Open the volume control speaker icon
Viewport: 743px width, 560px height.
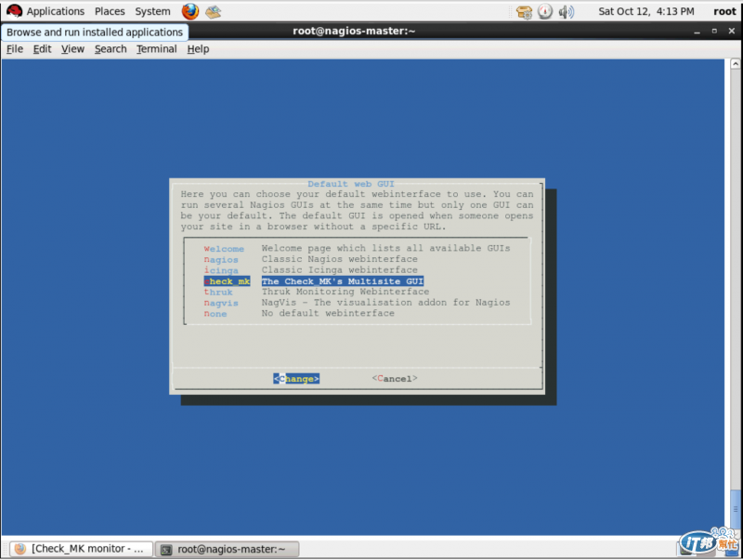566,11
